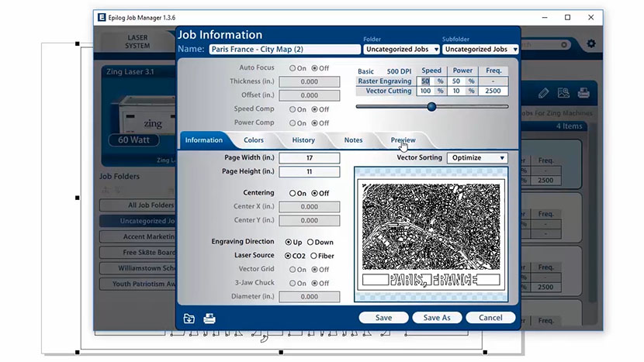Click the Epilog logo in title bar
644x362 pixels.
click(x=100, y=17)
